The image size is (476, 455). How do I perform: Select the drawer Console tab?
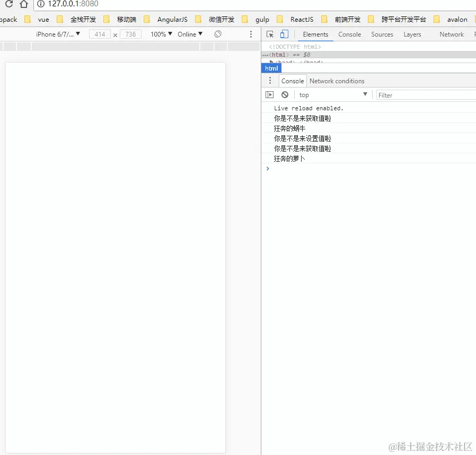tap(293, 81)
